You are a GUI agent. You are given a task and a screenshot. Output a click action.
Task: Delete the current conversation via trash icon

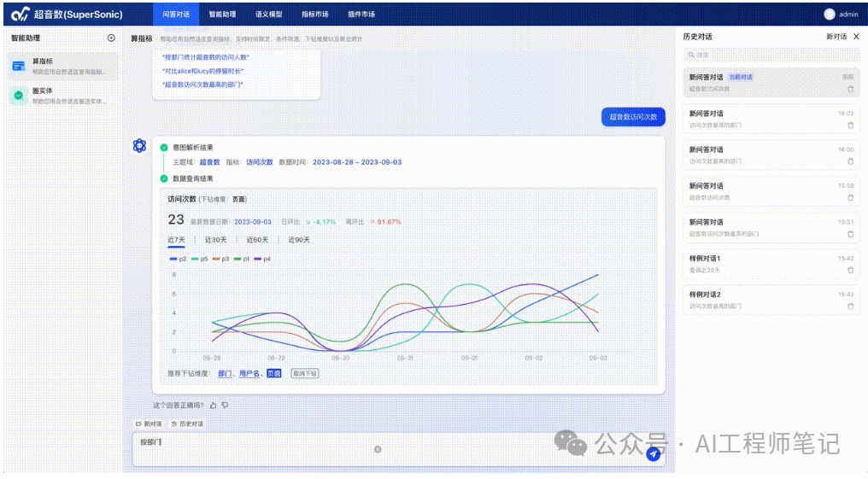[851, 89]
